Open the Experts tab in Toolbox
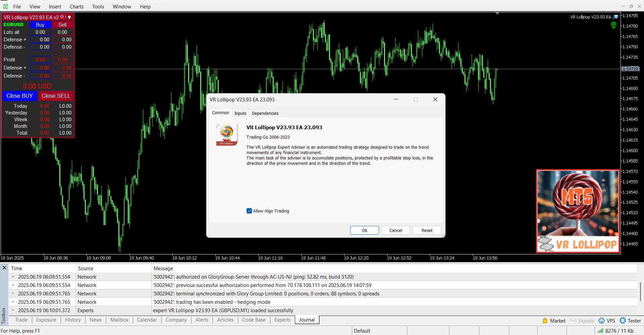This screenshot has height=335, width=644. click(282, 320)
